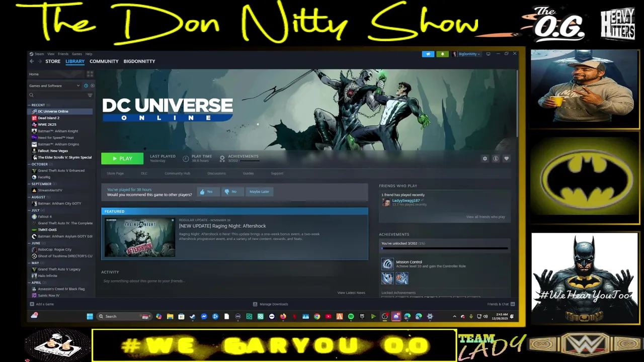Viewport: 644px width, 362px height.
Task: Switch to the COMMUNITY tab
Action: pos(104,61)
